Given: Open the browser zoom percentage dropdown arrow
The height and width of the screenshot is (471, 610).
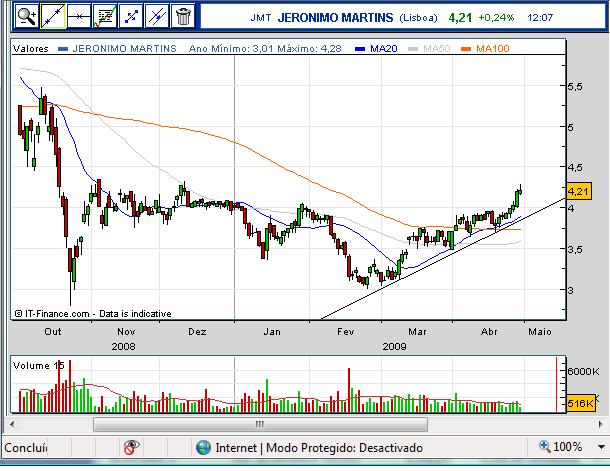Looking at the screenshot, I should (601, 447).
